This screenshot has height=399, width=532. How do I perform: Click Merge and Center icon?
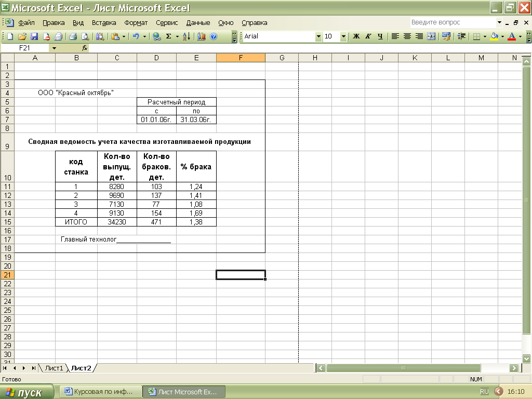431,36
